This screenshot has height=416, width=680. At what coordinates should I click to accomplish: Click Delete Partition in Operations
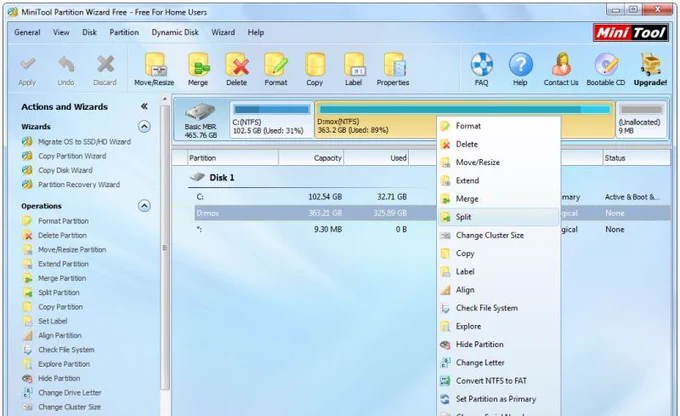click(x=62, y=236)
